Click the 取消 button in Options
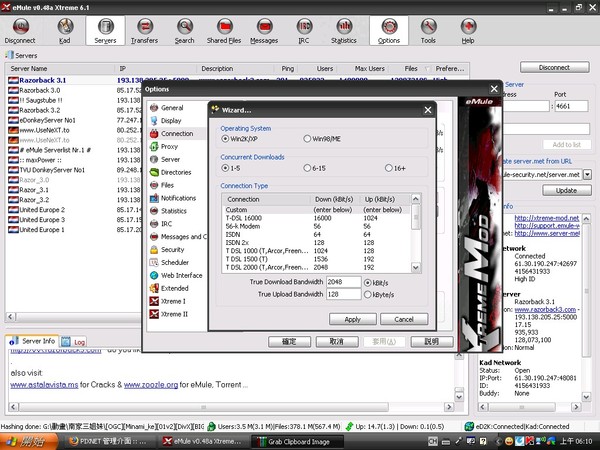Viewport: 600px width, 450px height. 337,341
